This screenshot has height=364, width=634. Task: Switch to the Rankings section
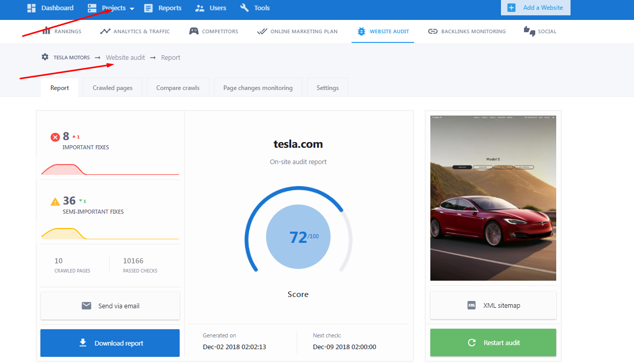pos(62,31)
